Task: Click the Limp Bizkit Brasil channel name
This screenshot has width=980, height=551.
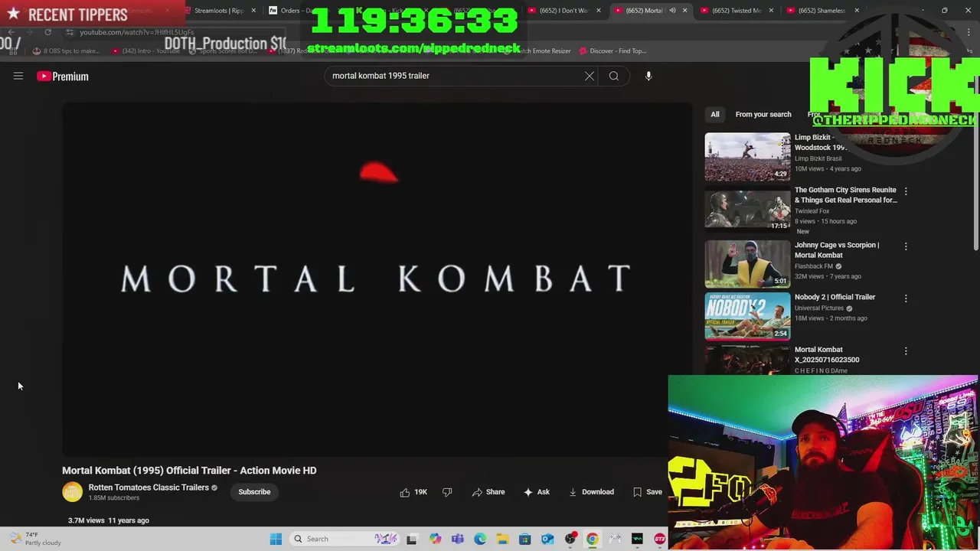Action: 819,158
